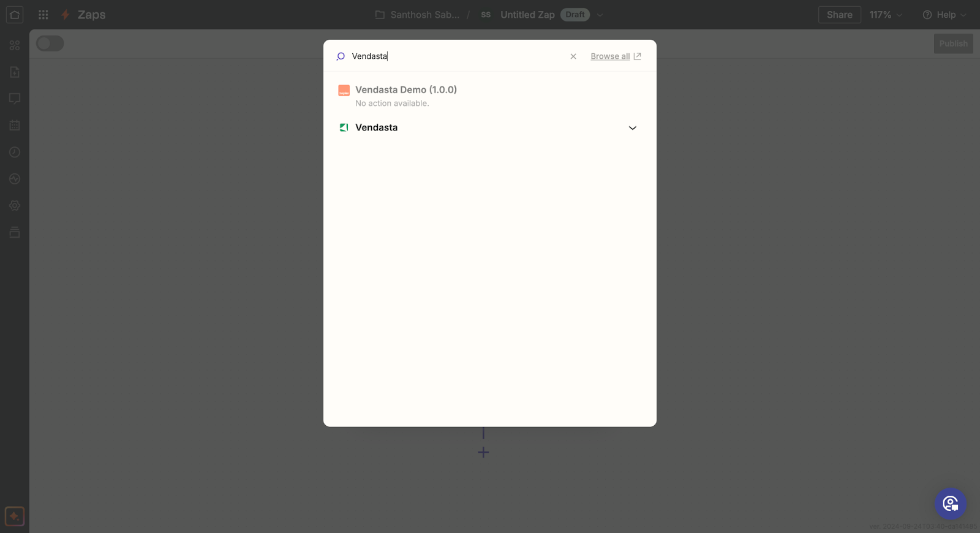Click the Help question mark icon
The image size is (980, 533).
click(927, 15)
